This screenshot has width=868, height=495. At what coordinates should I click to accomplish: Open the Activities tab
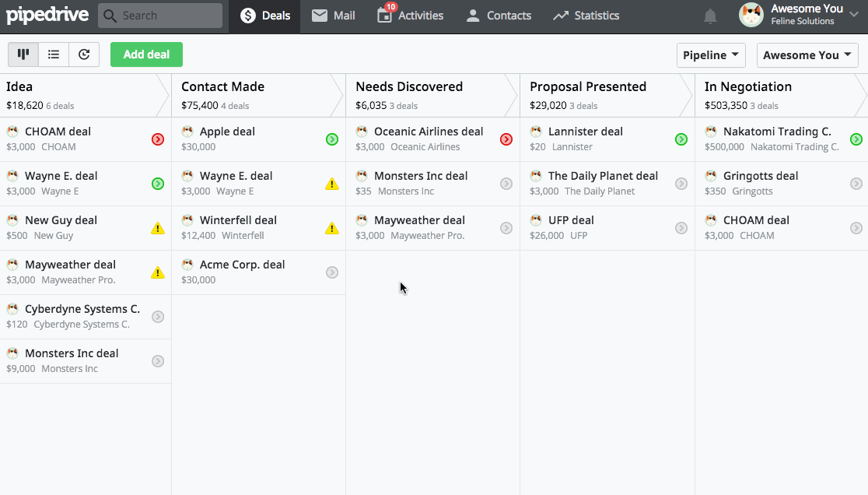[410, 16]
